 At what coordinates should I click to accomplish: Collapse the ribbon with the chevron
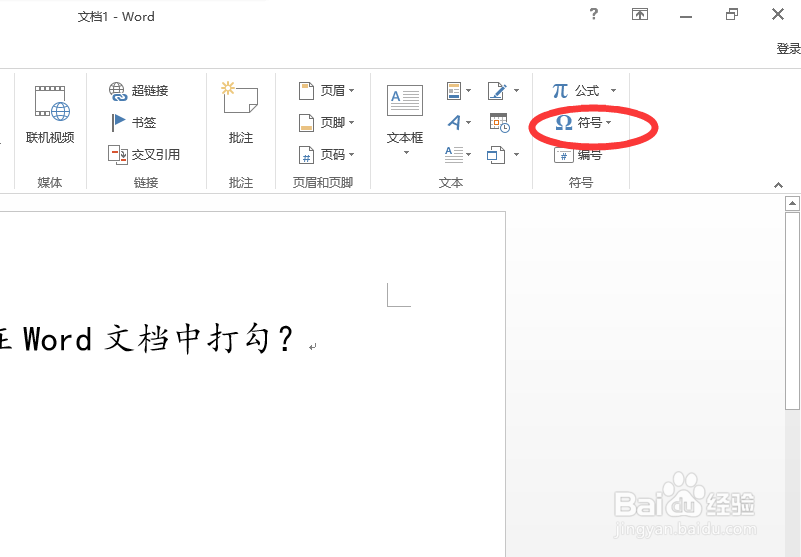(x=778, y=185)
